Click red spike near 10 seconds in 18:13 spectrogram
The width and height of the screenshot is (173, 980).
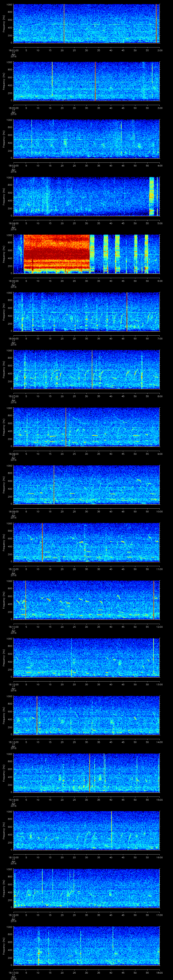coord(37,715)
